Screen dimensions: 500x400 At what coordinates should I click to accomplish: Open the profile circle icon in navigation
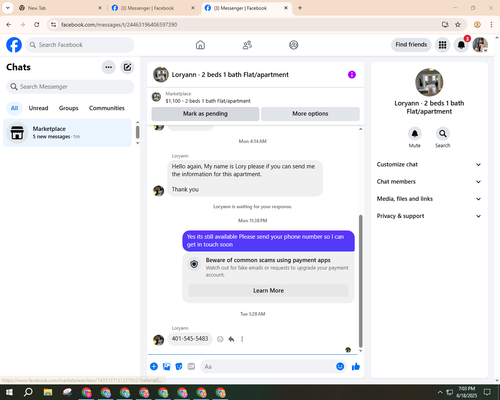point(294,45)
